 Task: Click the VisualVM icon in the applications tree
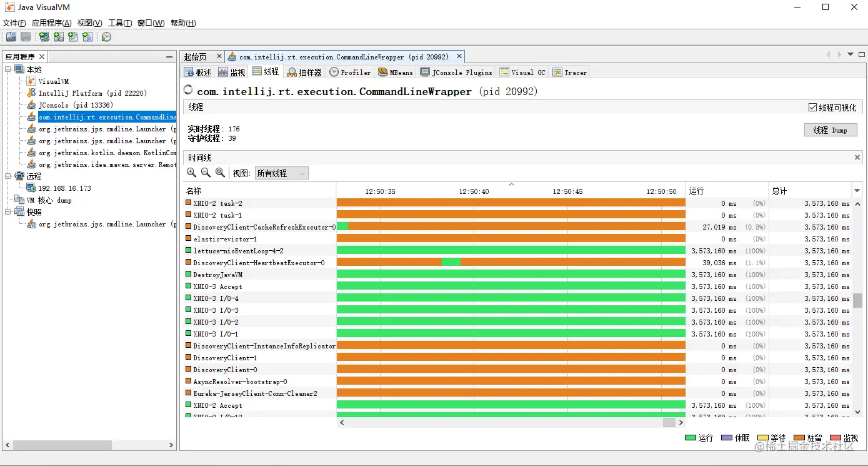pyautogui.click(x=31, y=81)
